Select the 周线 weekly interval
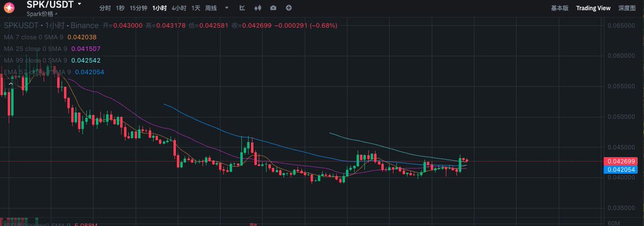Image resolution: width=644 pixels, height=226 pixels. point(211,8)
